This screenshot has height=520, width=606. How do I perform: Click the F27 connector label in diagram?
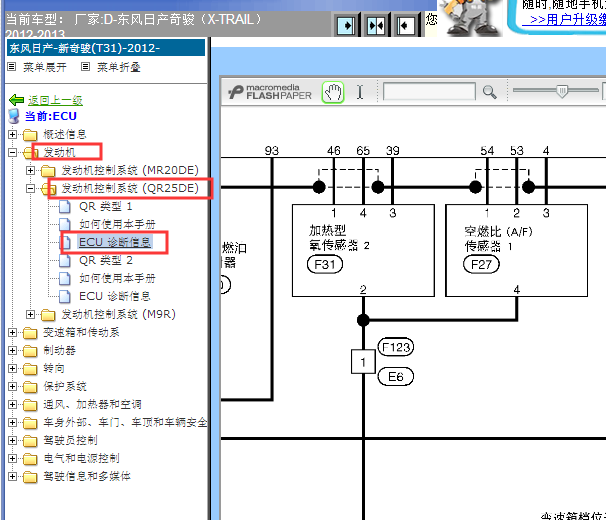(x=481, y=265)
